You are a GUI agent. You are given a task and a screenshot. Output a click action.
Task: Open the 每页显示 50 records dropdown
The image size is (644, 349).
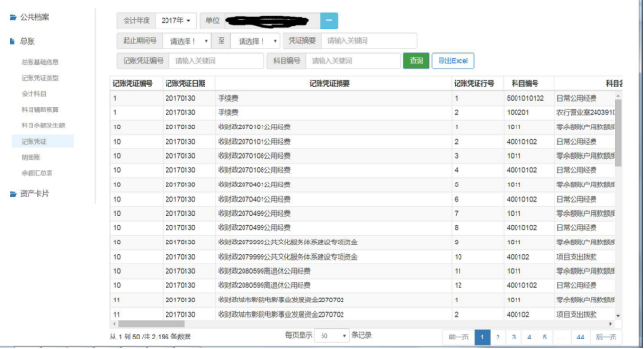click(x=332, y=336)
